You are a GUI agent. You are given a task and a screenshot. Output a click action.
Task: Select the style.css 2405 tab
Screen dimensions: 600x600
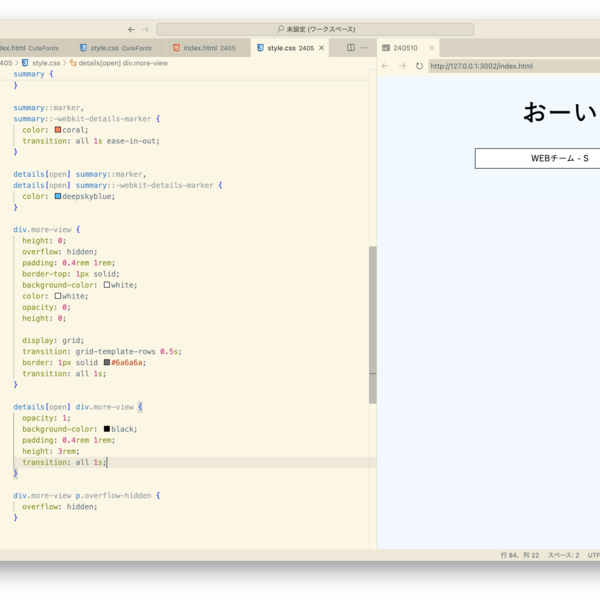(x=290, y=48)
